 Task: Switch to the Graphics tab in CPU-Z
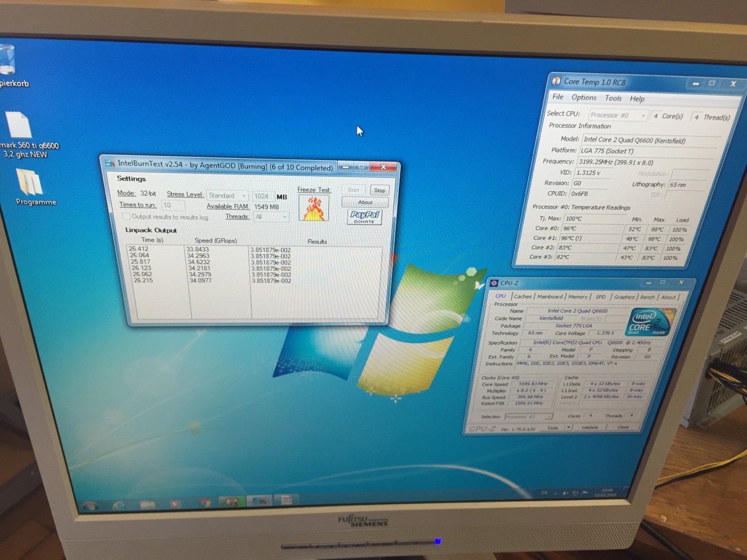pos(624,297)
